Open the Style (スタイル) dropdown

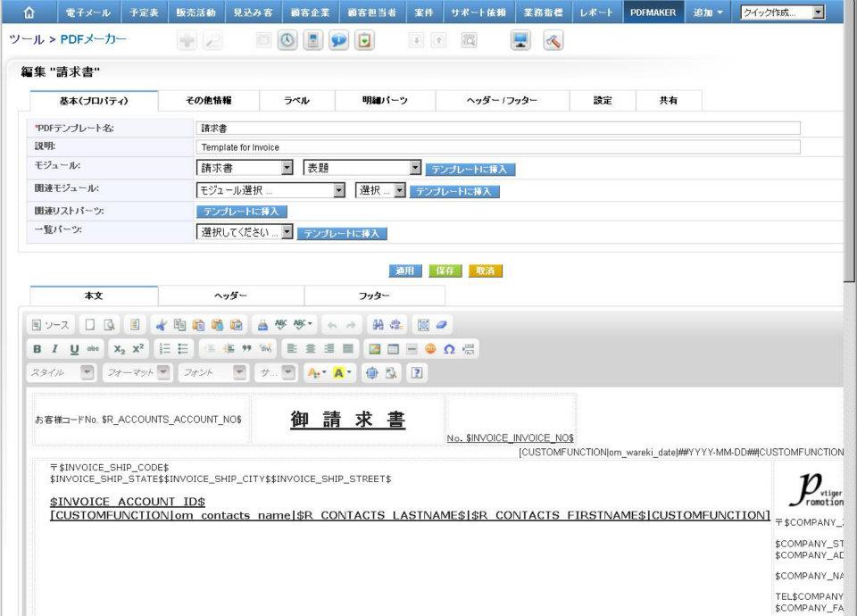click(x=61, y=373)
